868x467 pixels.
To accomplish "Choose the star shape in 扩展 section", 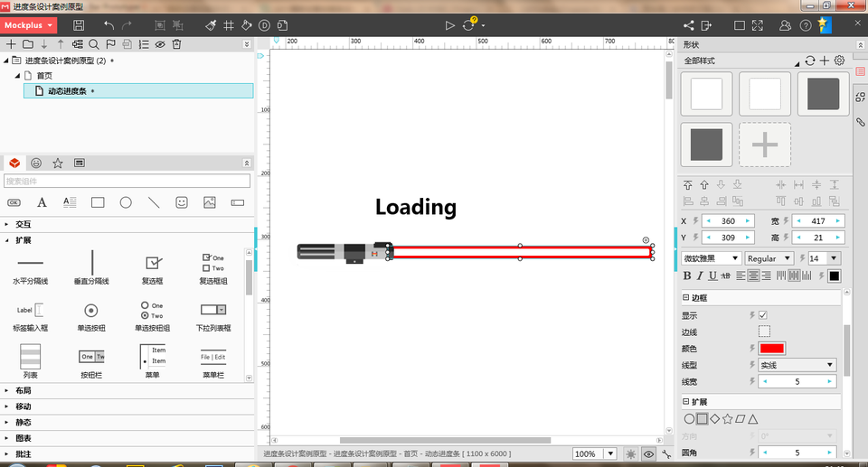I will (727, 419).
